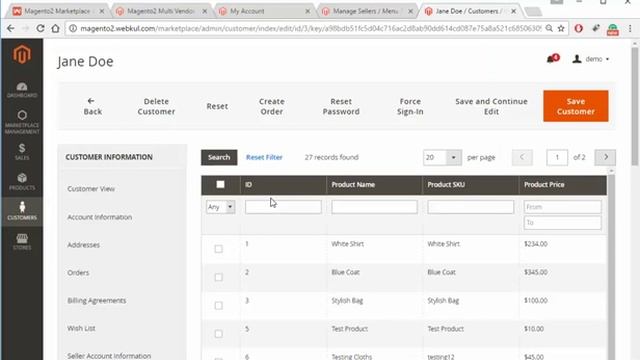Open the Seller Account Information section
Viewport: 640px width, 360px height.
coord(109,356)
